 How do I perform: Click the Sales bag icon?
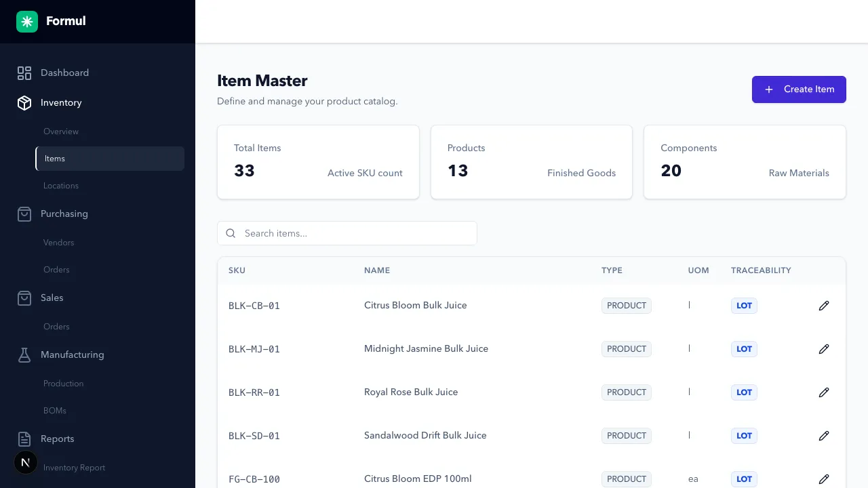coord(24,298)
